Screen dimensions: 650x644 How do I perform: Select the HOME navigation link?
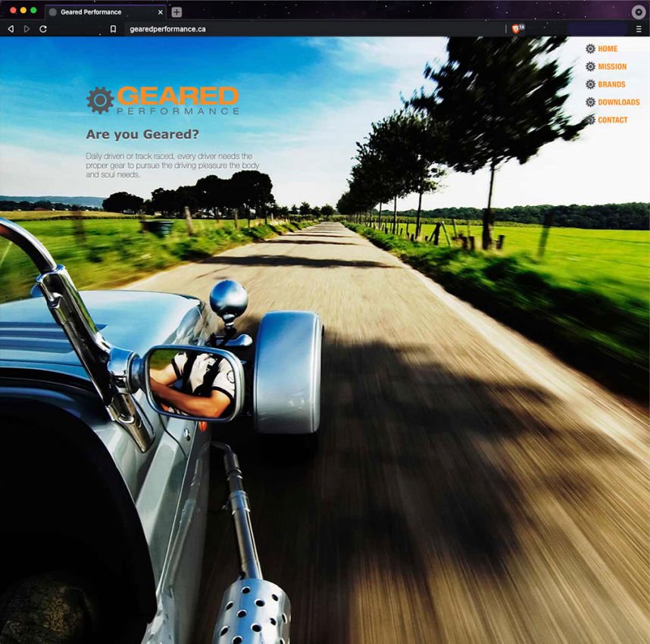tap(608, 48)
